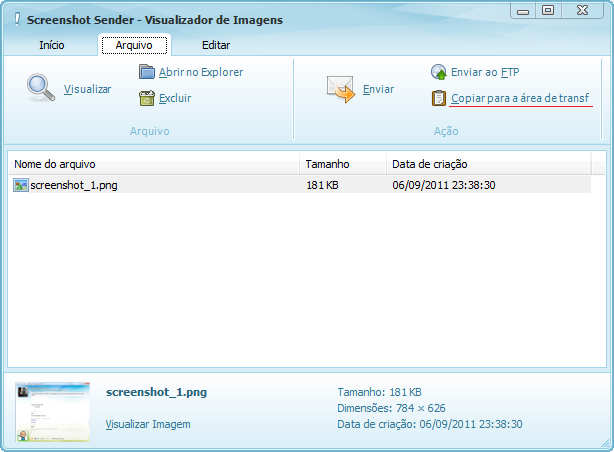The image size is (614, 452).
Task: Click the Enviar envelope icon
Action: (x=341, y=89)
